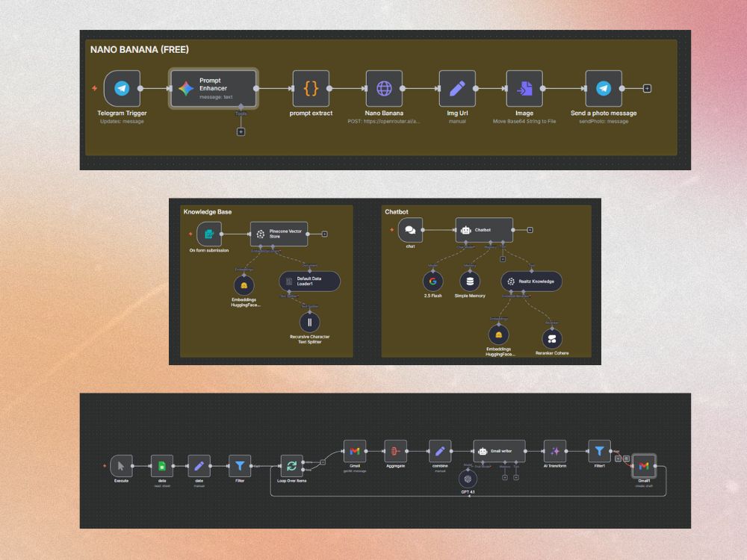
Task: Click the prompt extract curly-braces node
Action: click(311, 89)
